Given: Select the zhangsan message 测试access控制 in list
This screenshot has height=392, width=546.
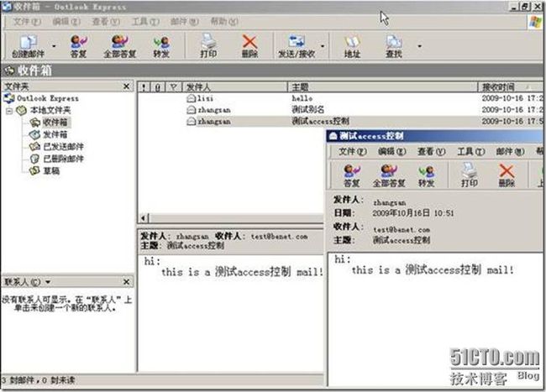Looking at the screenshot, I should [340, 122].
